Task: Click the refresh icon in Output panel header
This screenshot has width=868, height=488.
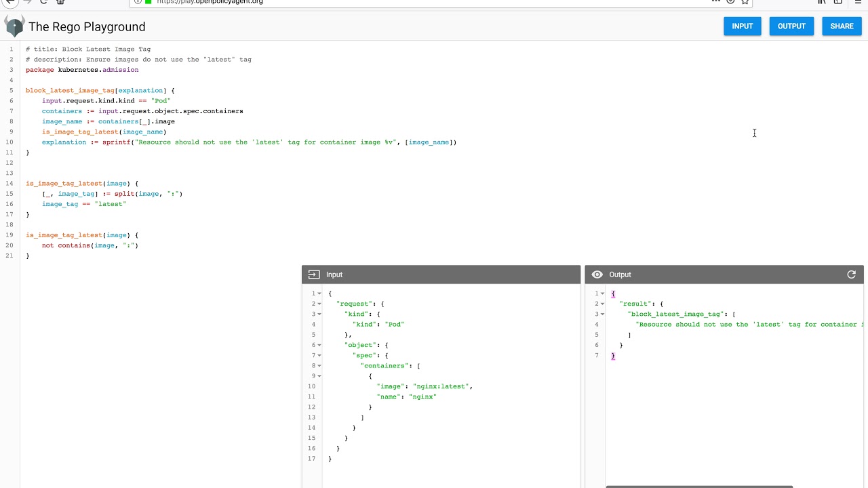Action: (x=851, y=274)
